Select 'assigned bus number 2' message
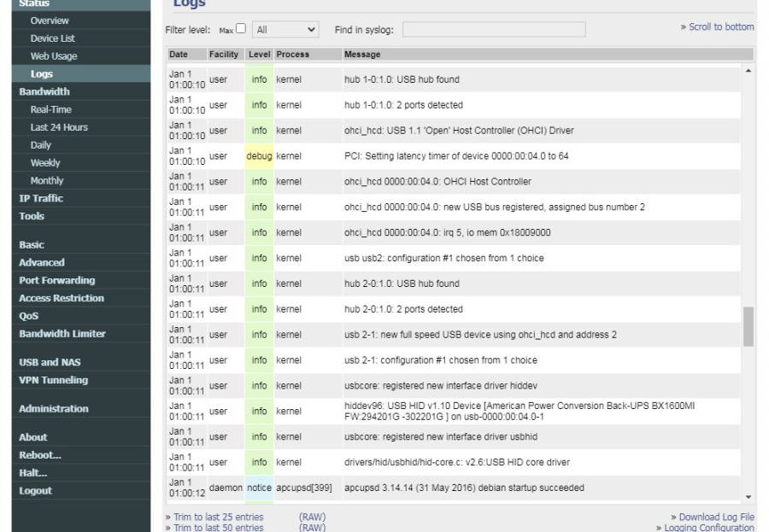 pos(495,207)
